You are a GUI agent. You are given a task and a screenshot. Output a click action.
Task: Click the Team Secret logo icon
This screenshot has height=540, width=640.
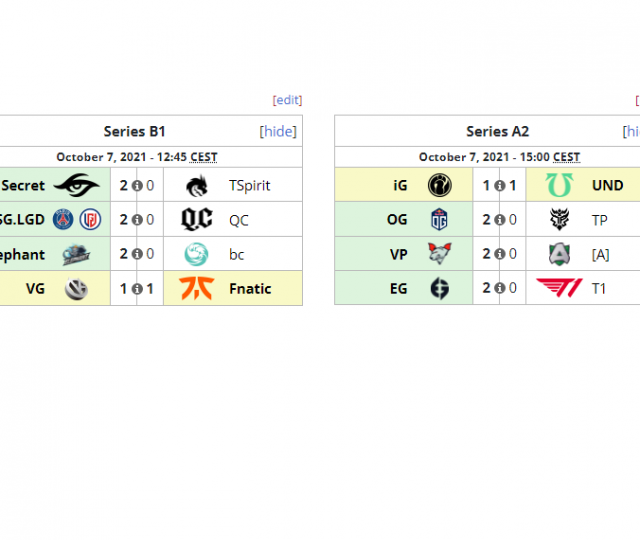pos(76,185)
